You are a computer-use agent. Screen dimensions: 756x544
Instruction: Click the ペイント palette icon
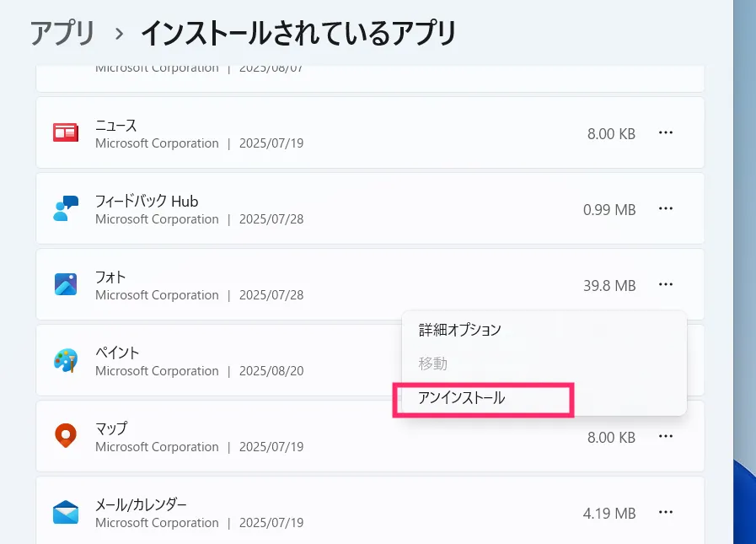(66, 360)
